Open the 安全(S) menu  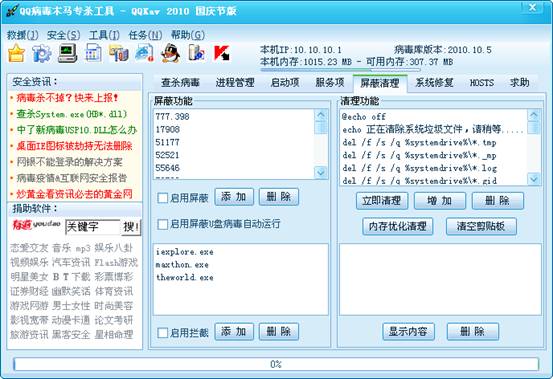click(x=63, y=35)
